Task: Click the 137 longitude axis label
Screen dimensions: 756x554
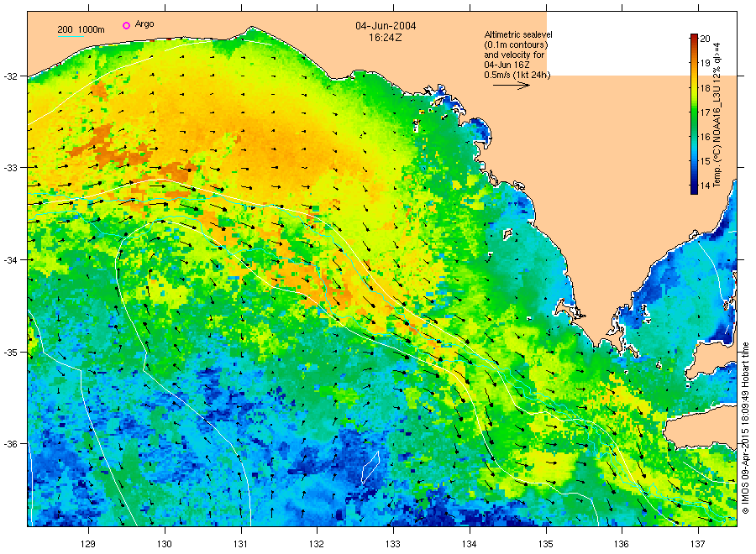Action: [698, 545]
